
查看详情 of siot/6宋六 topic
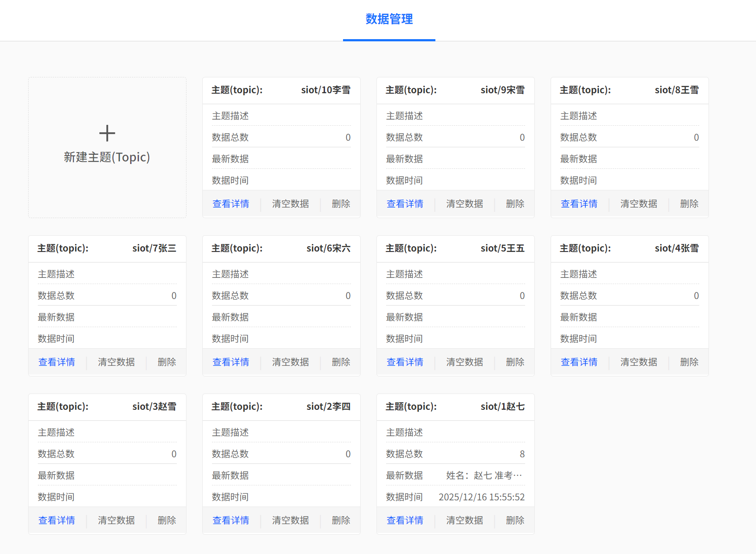point(231,362)
